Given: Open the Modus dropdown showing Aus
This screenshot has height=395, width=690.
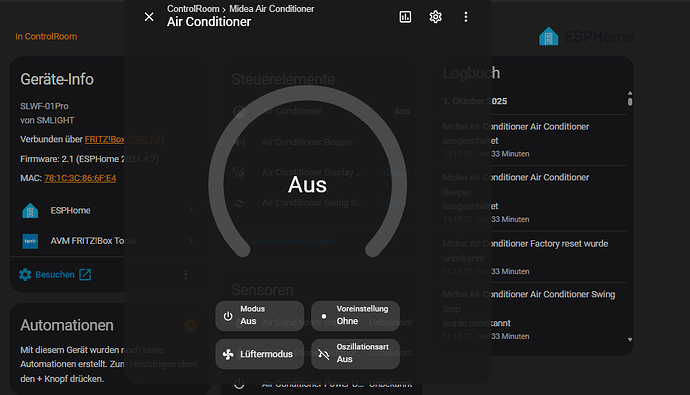Looking at the screenshot, I should 260,316.
